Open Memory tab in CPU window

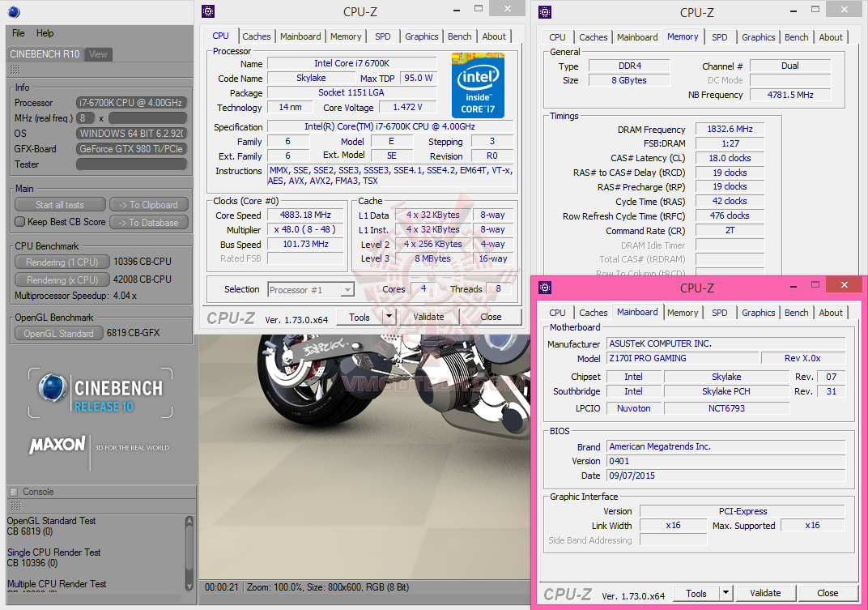point(346,36)
